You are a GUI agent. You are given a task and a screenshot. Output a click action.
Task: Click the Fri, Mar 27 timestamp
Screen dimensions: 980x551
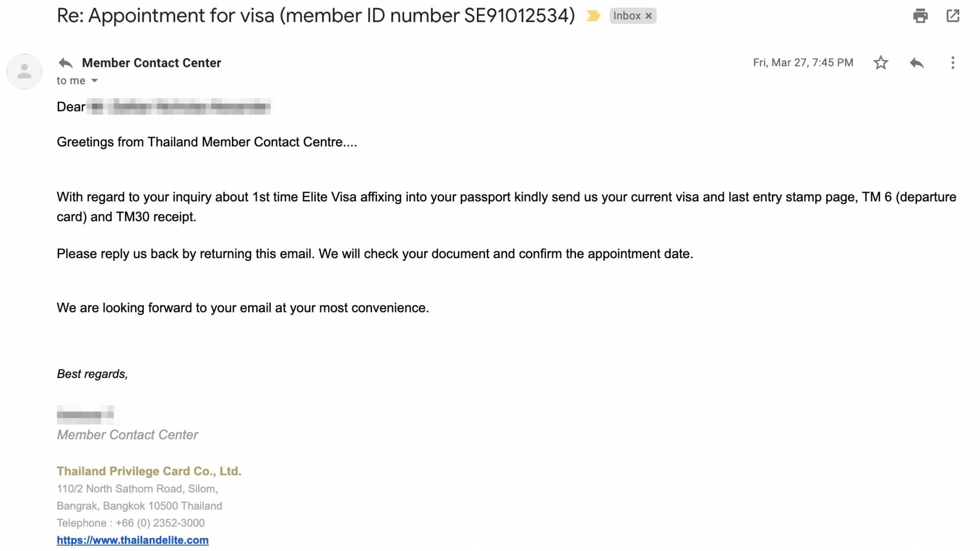[x=803, y=63]
